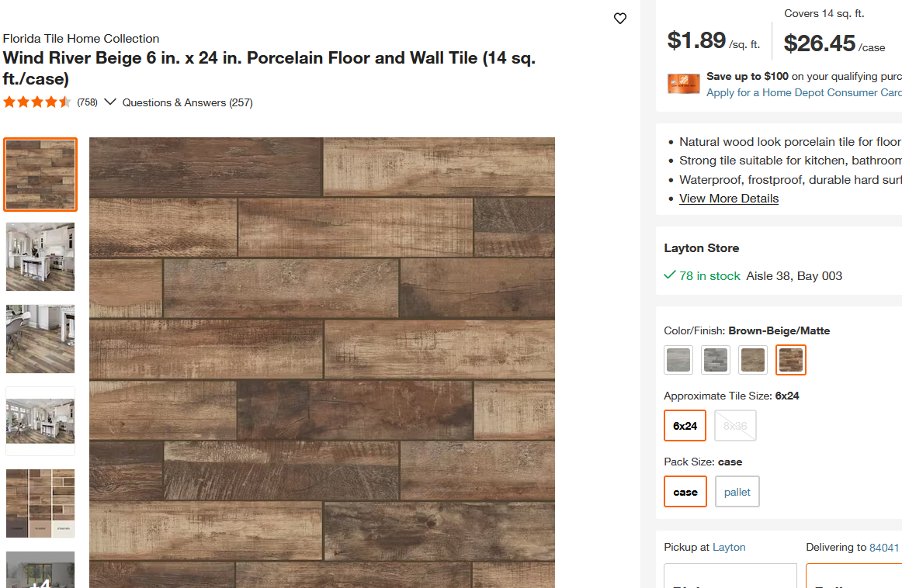Open main wood-look tile product image

point(322,362)
